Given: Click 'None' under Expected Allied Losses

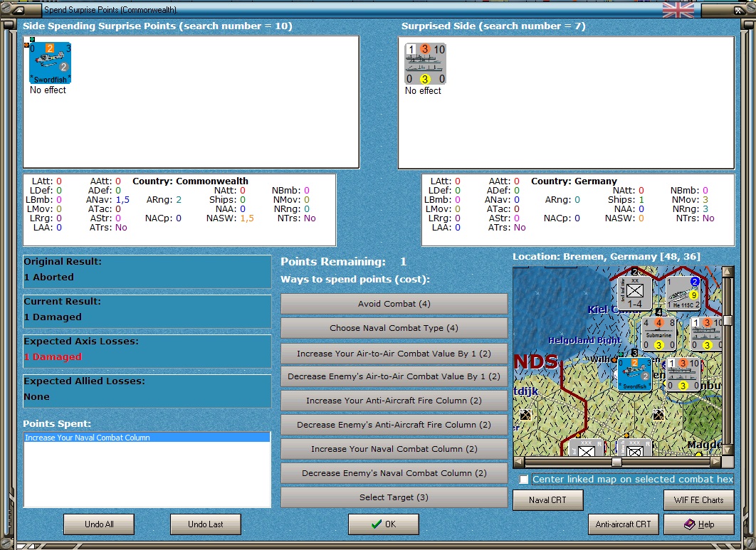Looking at the screenshot, I should point(36,397).
